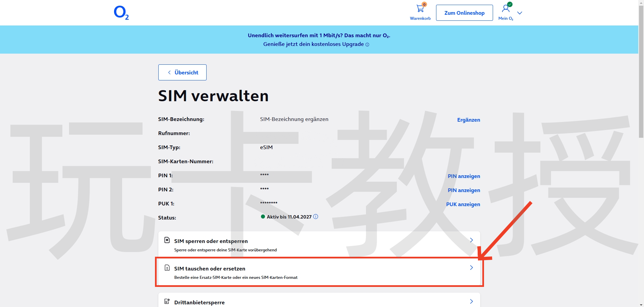644x307 pixels.
Task: Click the SIM swap card icon
Action: coord(167,267)
